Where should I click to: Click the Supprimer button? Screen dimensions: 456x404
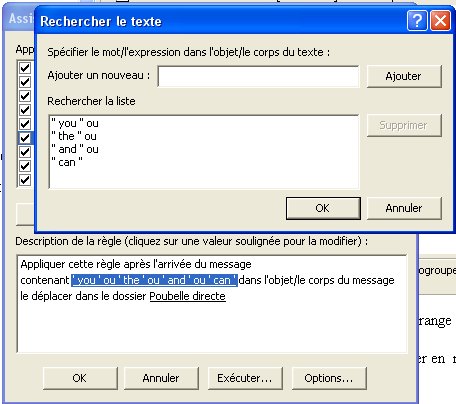click(404, 125)
